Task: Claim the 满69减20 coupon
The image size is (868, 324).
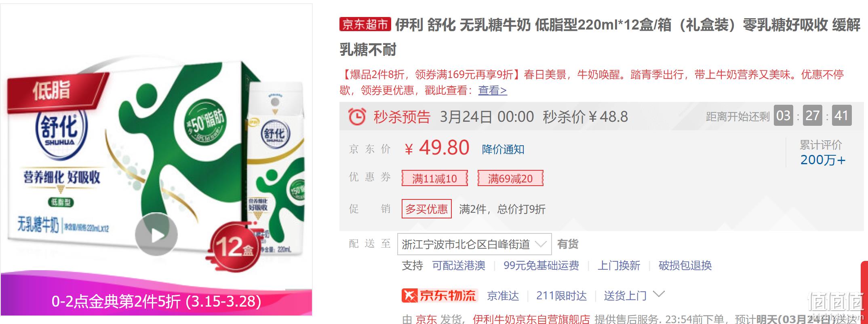Action: [510, 178]
